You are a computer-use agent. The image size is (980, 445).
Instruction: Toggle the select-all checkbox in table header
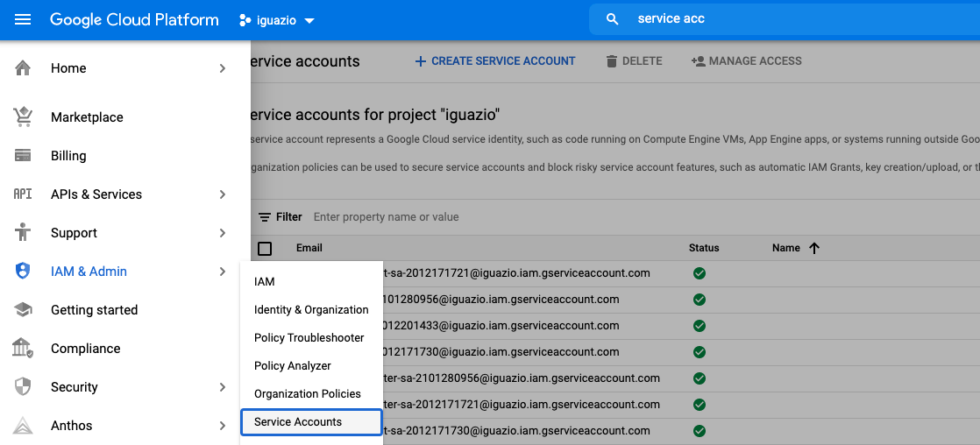(x=265, y=248)
